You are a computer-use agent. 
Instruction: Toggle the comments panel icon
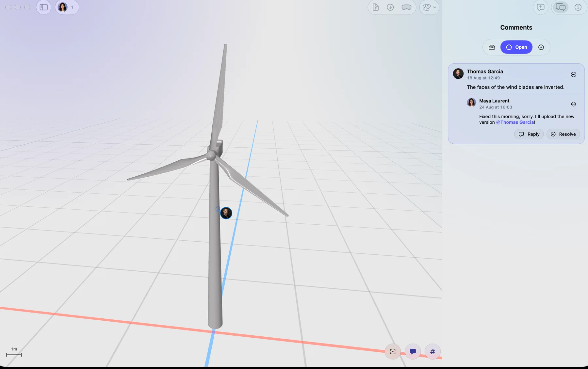click(x=561, y=7)
